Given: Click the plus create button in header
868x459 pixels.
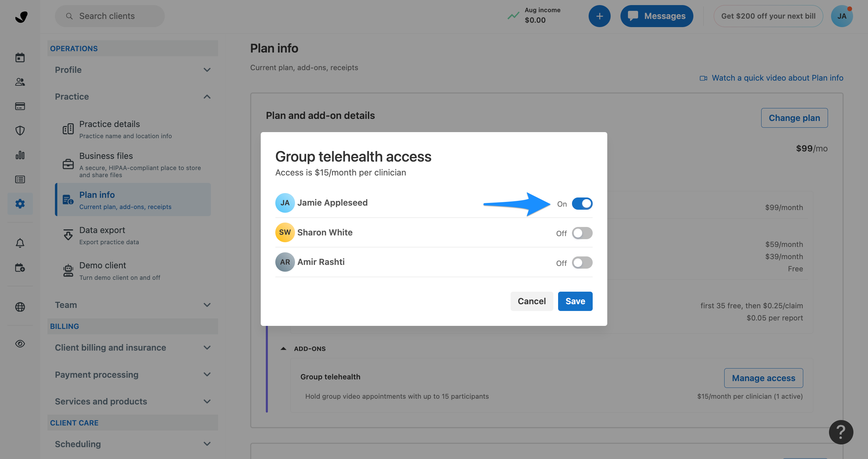Looking at the screenshot, I should point(599,16).
